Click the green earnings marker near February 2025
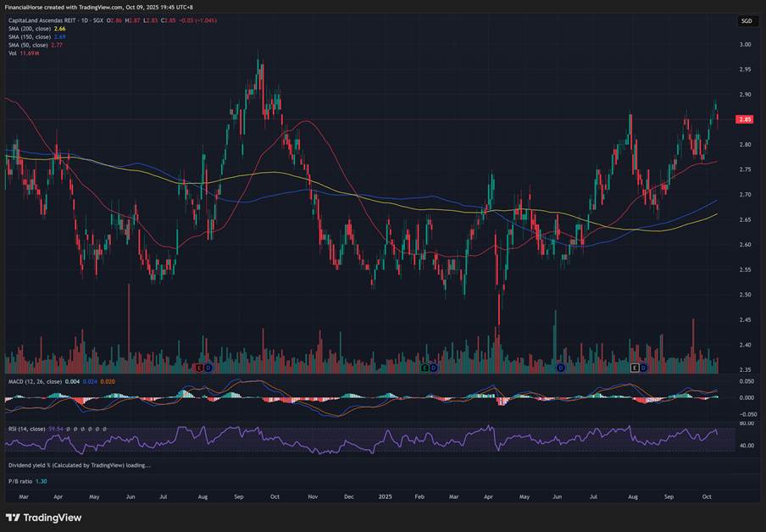 click(x=425, y=369)
